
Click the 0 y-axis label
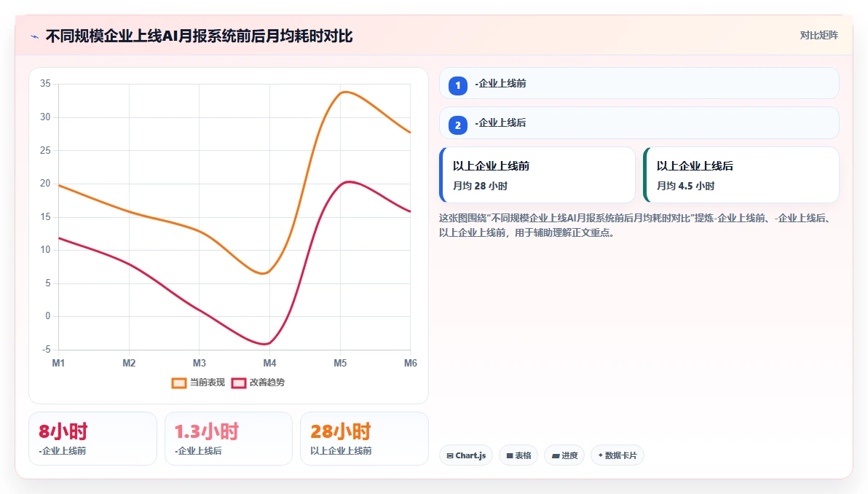(48, 316)
